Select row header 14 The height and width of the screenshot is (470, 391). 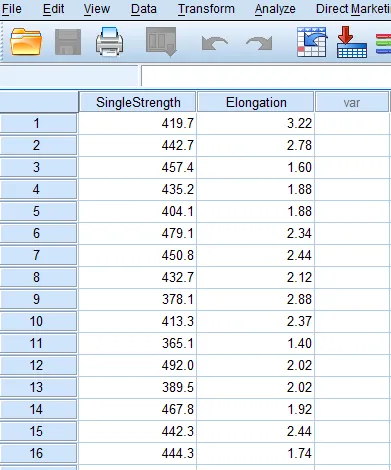pyautogui.click(x=38, y=409)
